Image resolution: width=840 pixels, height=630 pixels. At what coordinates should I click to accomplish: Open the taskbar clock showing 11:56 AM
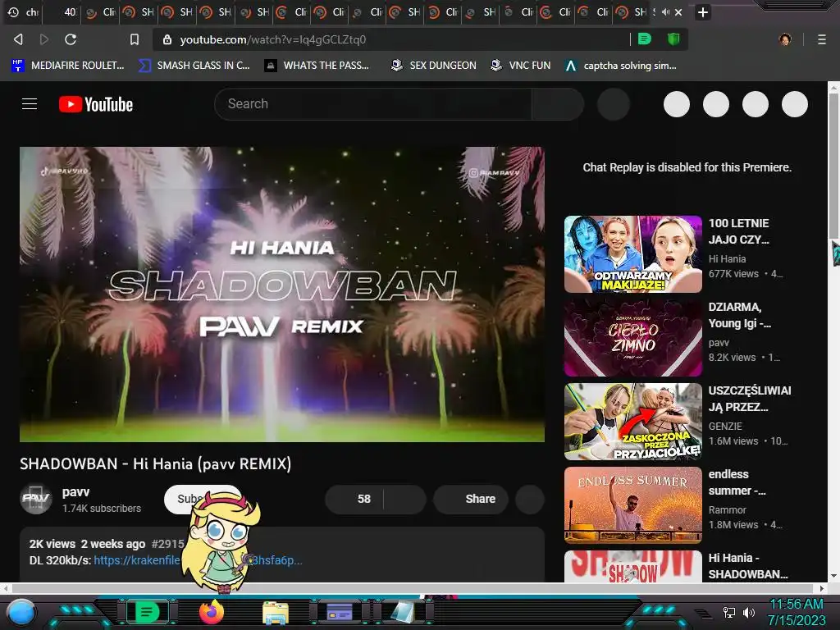pyautogui.click(x=796, y=612)
